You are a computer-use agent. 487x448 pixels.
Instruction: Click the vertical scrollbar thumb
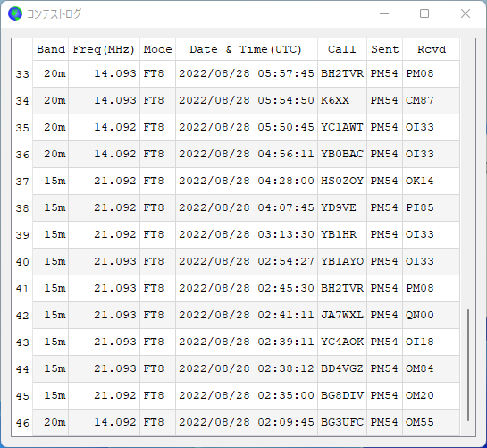point(468,366)
